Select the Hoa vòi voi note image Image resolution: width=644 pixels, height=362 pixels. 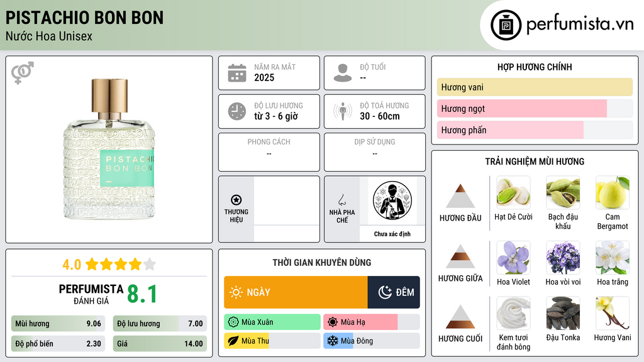click(x=563, y=258)
